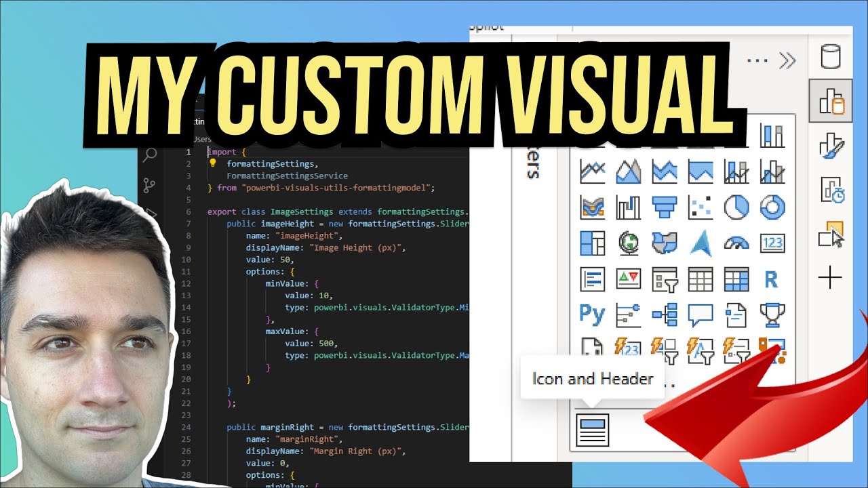Select the Waterfall chart visual
The width and height of the screenshot is (868, 488).
click(629, 207)
